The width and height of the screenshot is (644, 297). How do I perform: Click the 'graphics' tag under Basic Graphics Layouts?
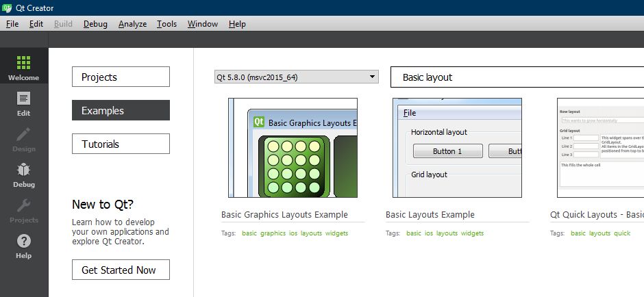[x=273, y=233]
